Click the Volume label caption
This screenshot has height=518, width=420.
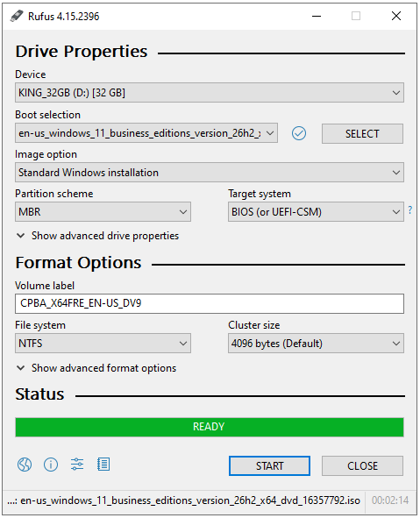(45, 286)
